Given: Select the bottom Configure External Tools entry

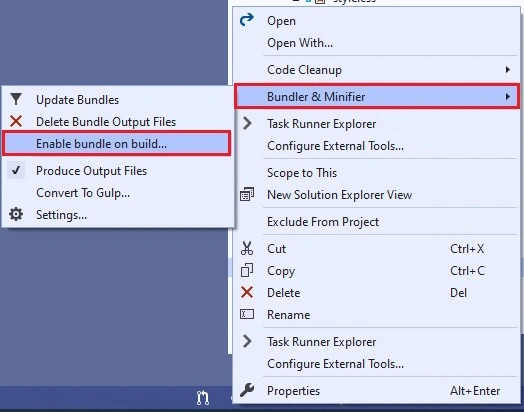Looking at the screenshot, I should (x=335, y=364).
